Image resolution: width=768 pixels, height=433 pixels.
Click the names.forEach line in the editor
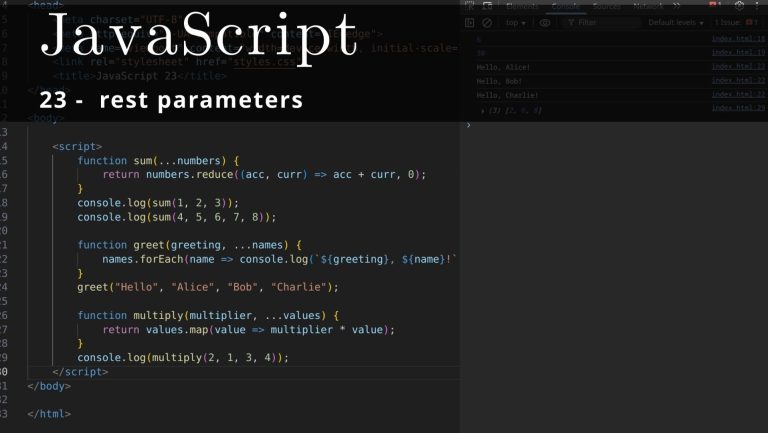(x=280, y=259)
